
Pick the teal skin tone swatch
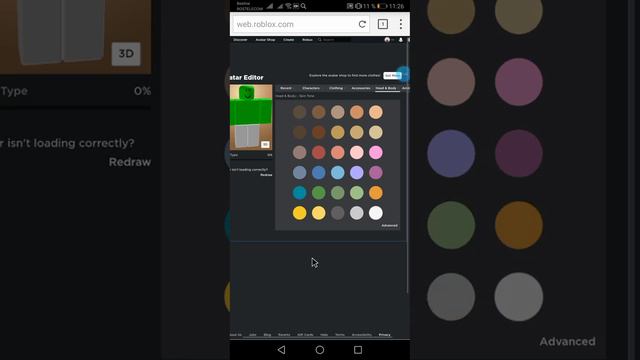coord(299,193)
